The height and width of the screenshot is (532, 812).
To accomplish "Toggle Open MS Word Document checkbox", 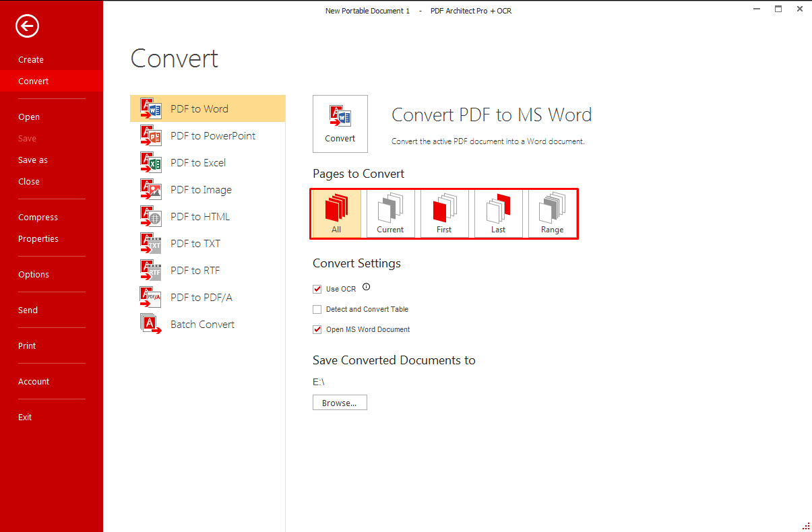I will [x=317, y=329].
